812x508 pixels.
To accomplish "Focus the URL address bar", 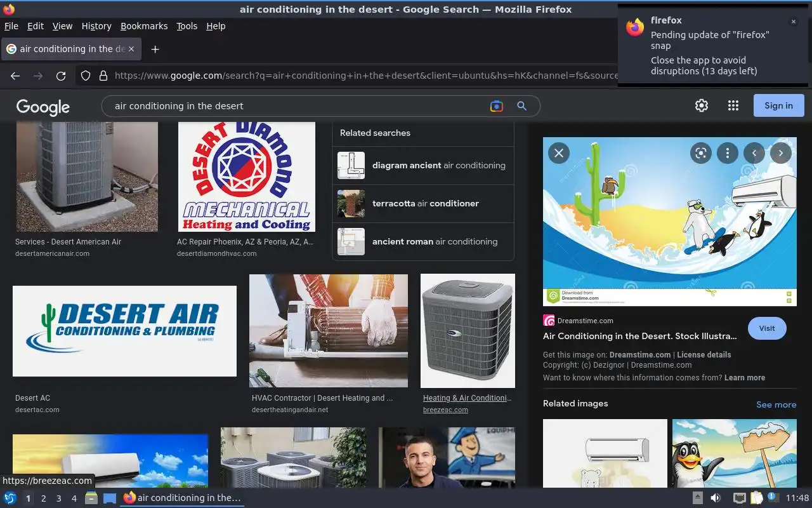I will coord(365,76).
